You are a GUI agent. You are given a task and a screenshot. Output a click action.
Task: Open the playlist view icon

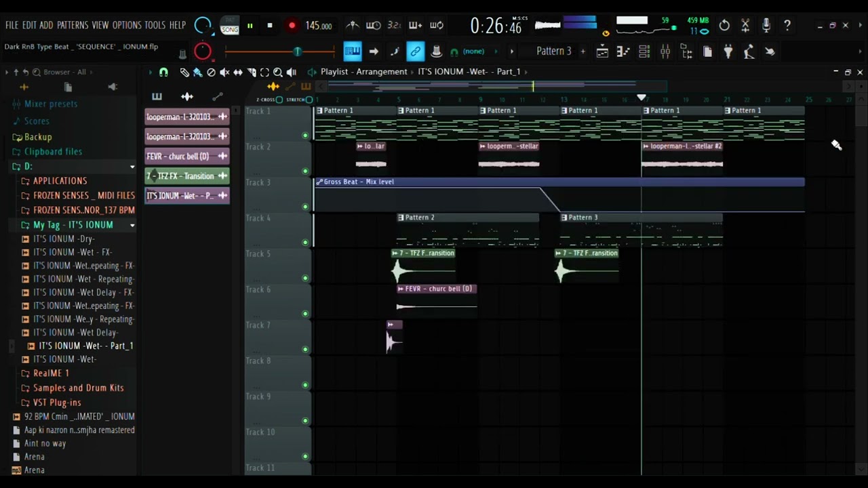602,52
